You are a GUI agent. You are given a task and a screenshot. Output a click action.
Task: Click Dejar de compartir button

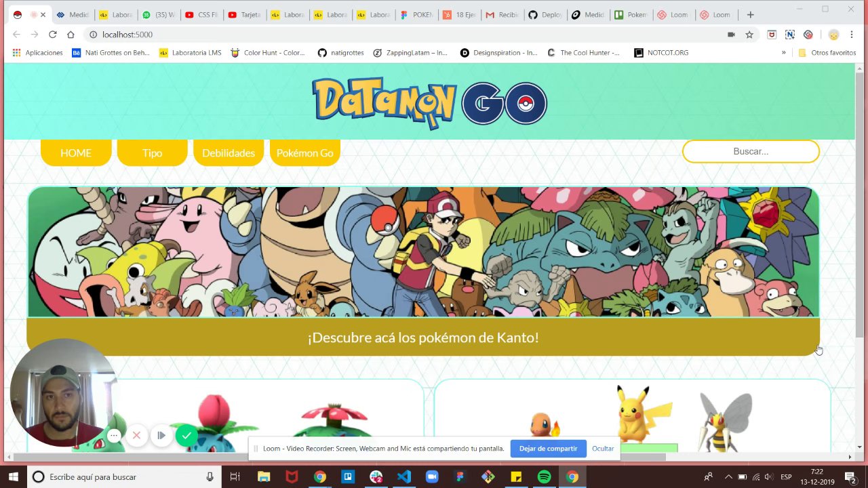[x=548, y=449]
